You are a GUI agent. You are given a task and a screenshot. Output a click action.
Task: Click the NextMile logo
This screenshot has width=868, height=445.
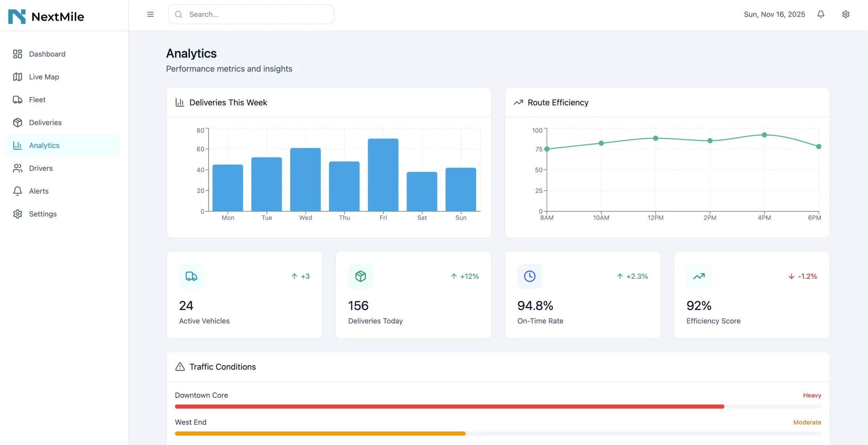tap(46, 16)
